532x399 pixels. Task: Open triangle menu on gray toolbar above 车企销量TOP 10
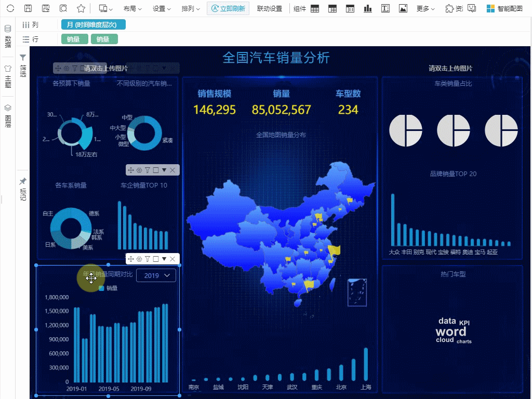(164, 170)
